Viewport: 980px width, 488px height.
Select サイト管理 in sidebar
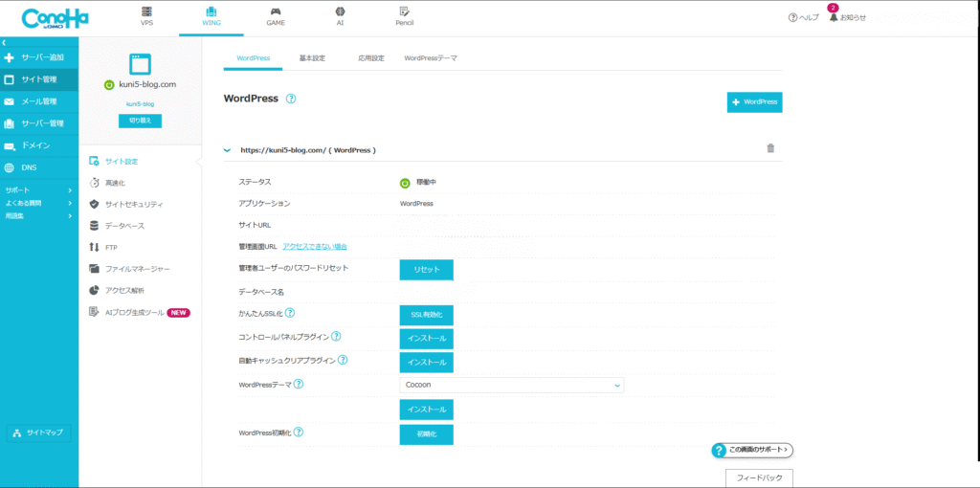point(39,79)
